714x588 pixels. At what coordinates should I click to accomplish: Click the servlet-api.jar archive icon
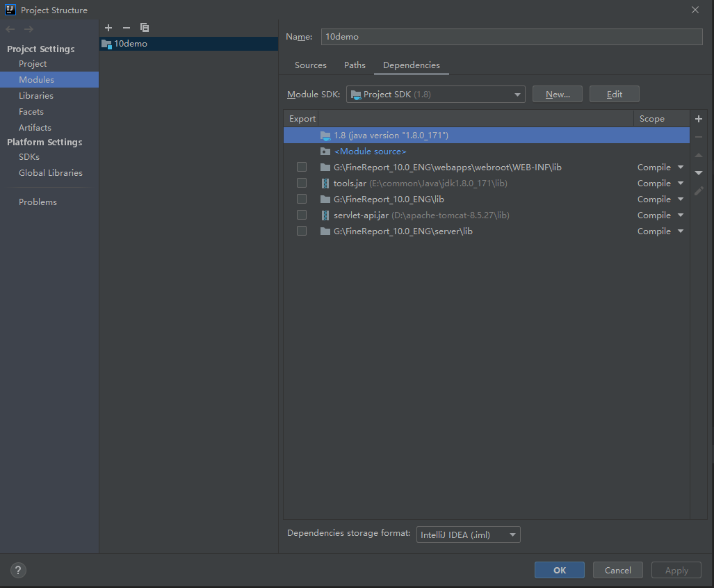(325, 215)
